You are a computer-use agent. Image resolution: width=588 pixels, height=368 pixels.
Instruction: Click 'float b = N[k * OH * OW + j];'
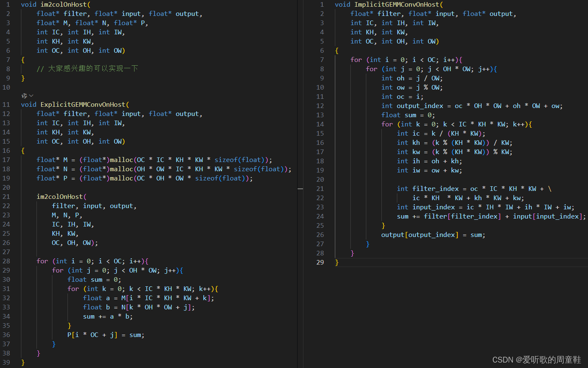point(139,307)
